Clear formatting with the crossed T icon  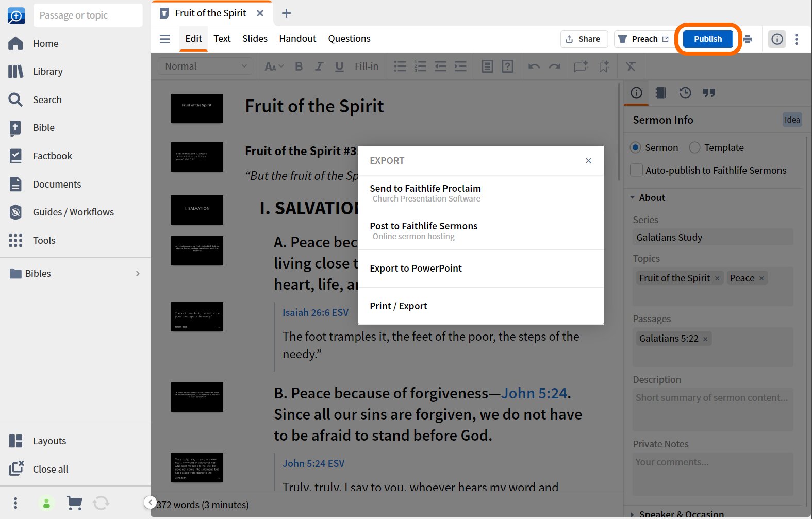[x=631, y=66]
